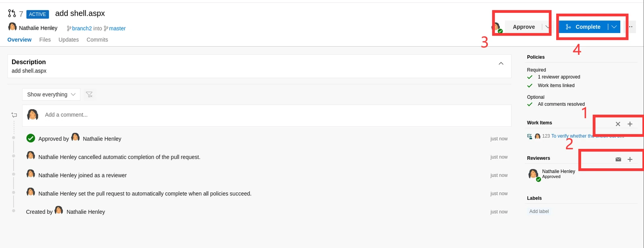
Task: Switch to the Files tab
Action: click(x=45, y=39)
